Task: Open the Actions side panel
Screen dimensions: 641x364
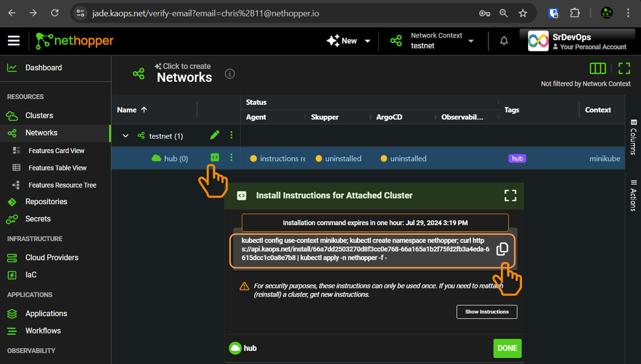Action: 633,195
